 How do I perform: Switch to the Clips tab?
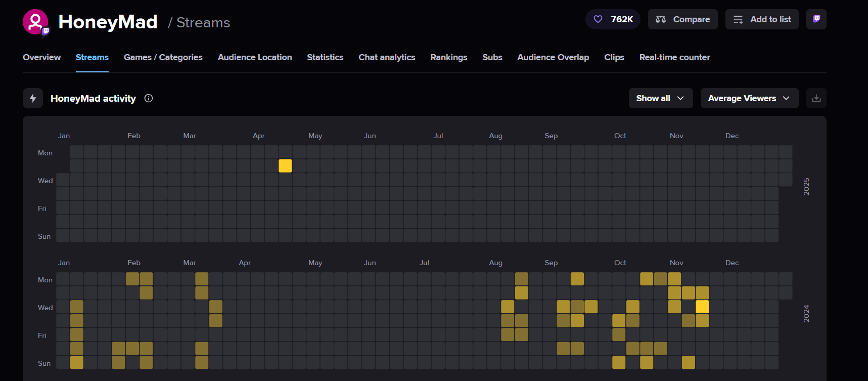pos(614,57)
